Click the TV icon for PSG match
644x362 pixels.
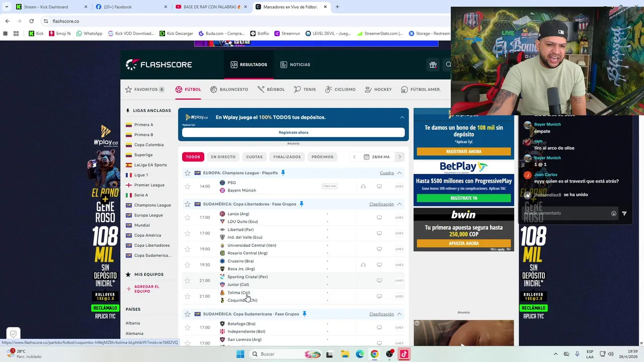(379, 187)
